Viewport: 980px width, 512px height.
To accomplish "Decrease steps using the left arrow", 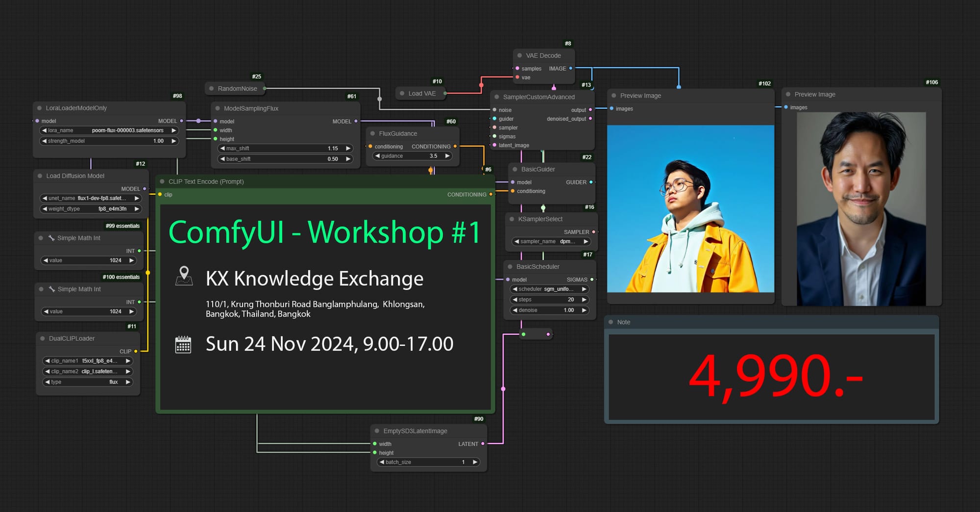I will click(x=515, y=300).
